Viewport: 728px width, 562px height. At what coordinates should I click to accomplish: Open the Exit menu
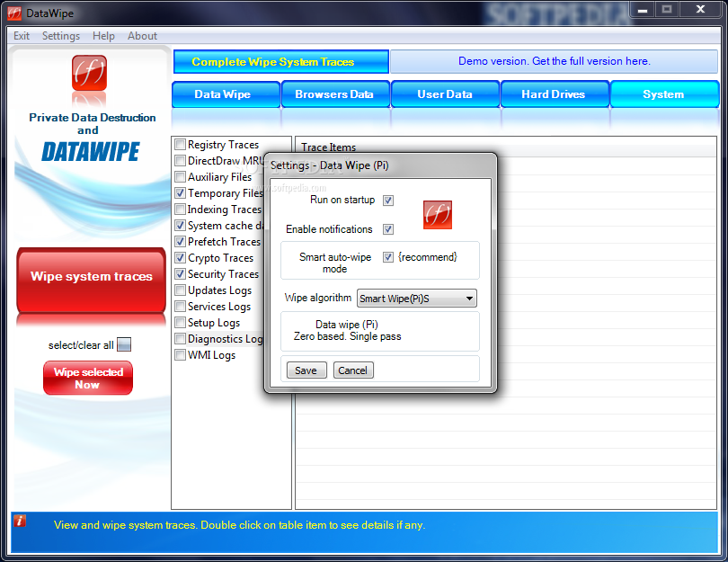[22, 36]
